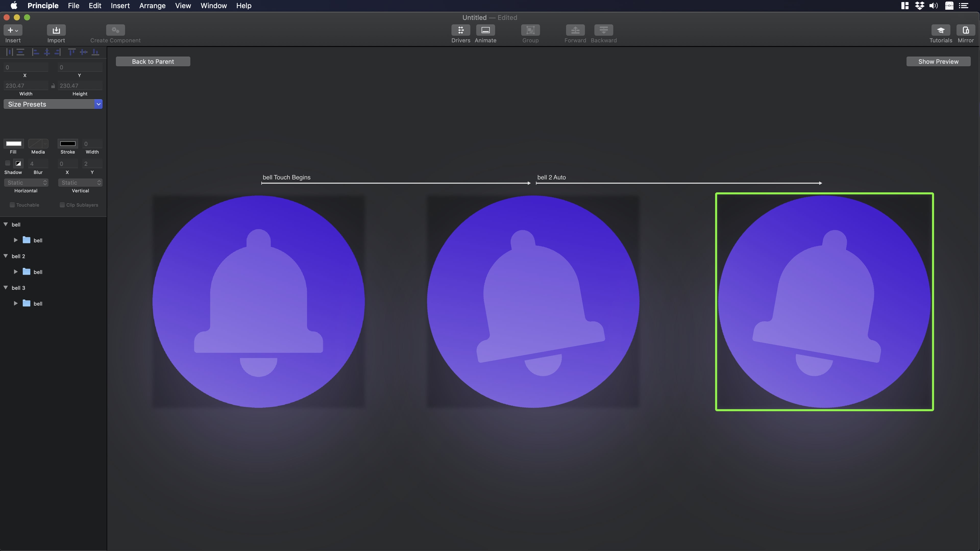The width and height of the screenshot is (980, 551).
Task: Click the Back to Parent button
Action: [x=153, y=61]
